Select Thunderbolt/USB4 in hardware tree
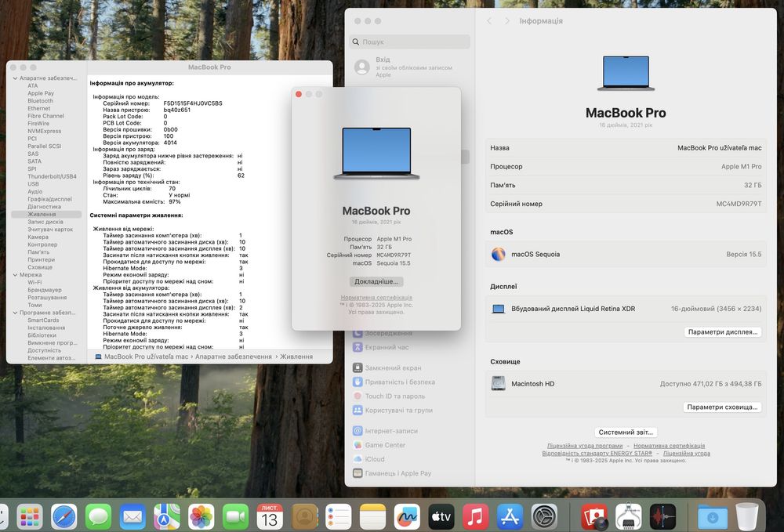Viewport: 784px width, 532px height. click(x=52, y=176)
